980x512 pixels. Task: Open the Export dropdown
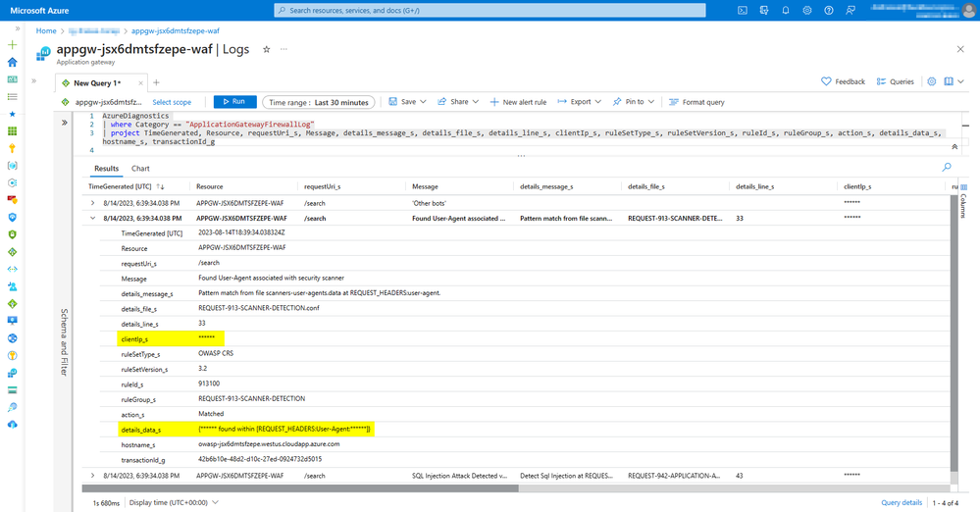(580, 102)
